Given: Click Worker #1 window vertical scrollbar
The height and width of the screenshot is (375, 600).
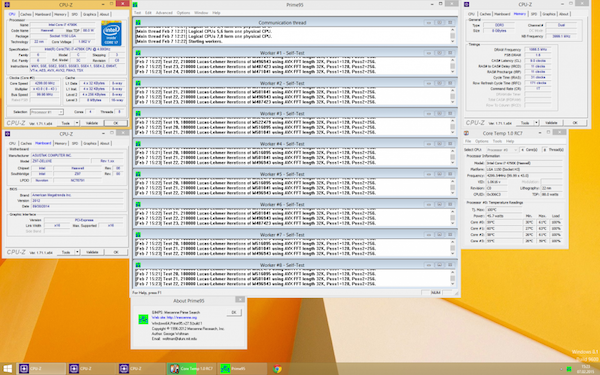Looking at the screenshot, I should tap(453, 66).
